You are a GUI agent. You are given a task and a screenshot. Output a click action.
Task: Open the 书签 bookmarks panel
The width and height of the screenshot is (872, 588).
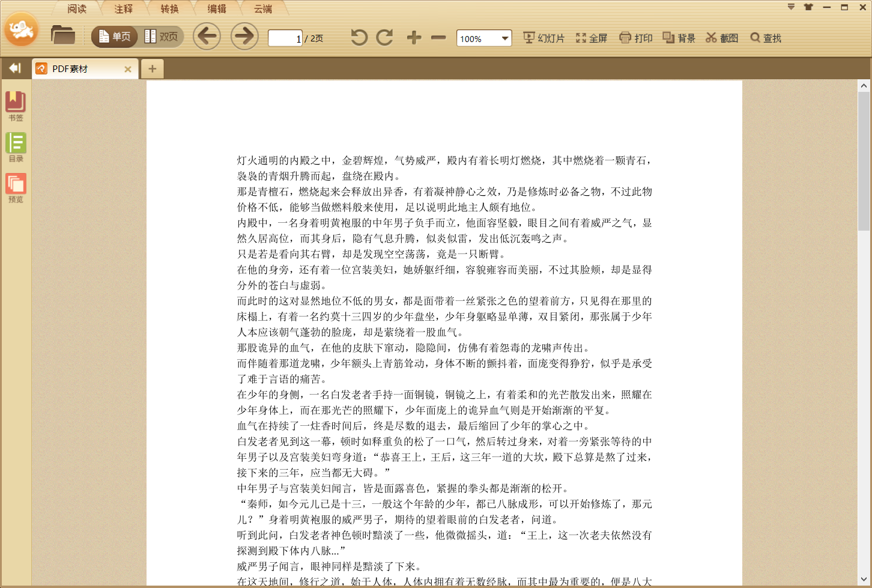click(x=15, y=105)
